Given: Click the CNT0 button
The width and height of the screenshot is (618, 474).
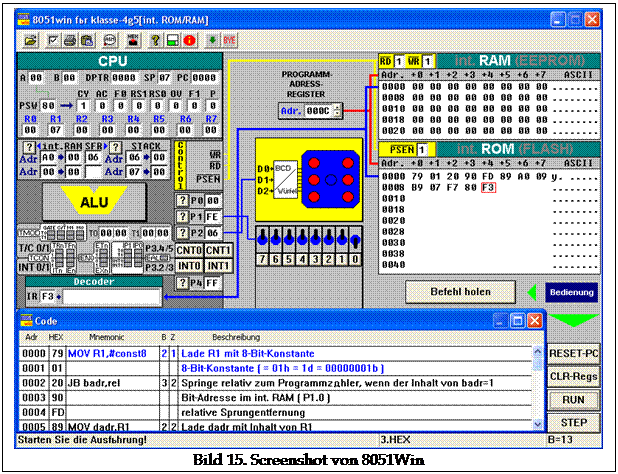Looking at the screenshot, I should point(189,250).
